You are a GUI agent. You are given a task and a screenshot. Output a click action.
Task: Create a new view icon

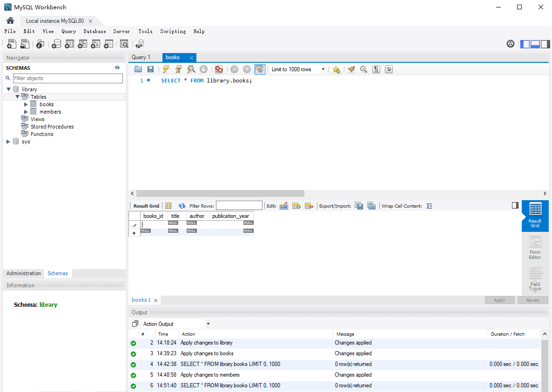pyautogui.click(x=82, y=44)
